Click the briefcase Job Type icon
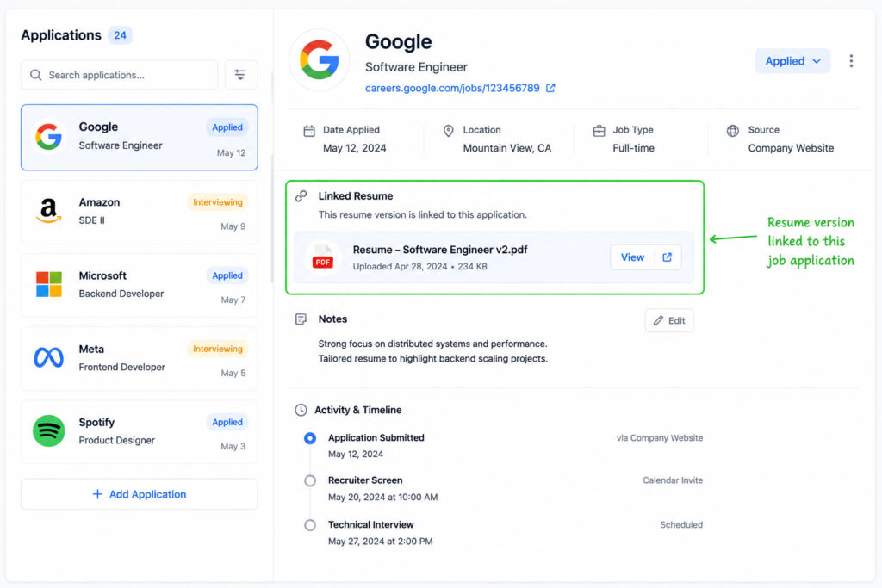Screen dimensions: 882x588 click(x=599, y=131)
